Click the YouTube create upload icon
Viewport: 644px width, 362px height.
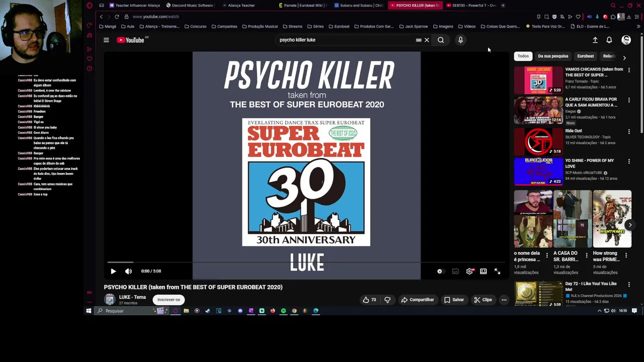[x=595, y=40]
